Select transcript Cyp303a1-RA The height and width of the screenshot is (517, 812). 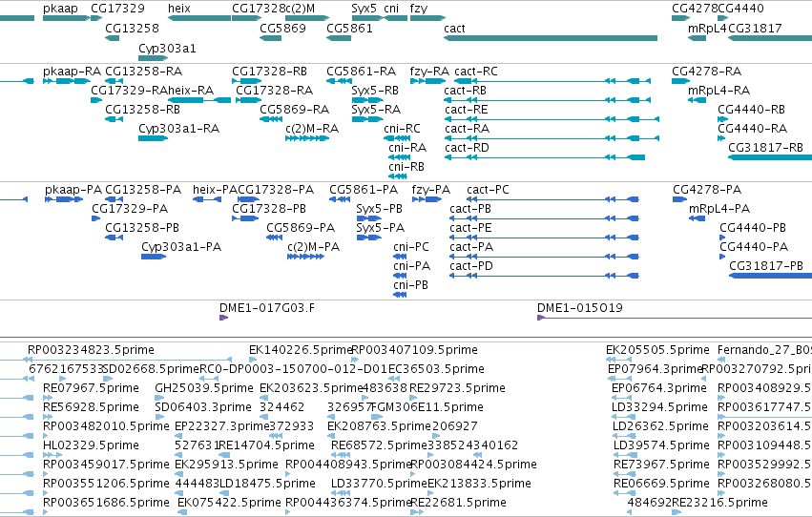[x=153, y=138]
